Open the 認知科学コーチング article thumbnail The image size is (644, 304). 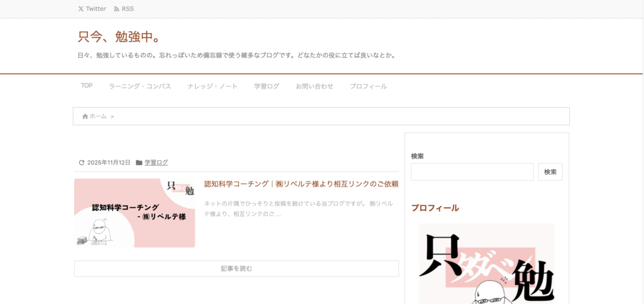point(135,213)
